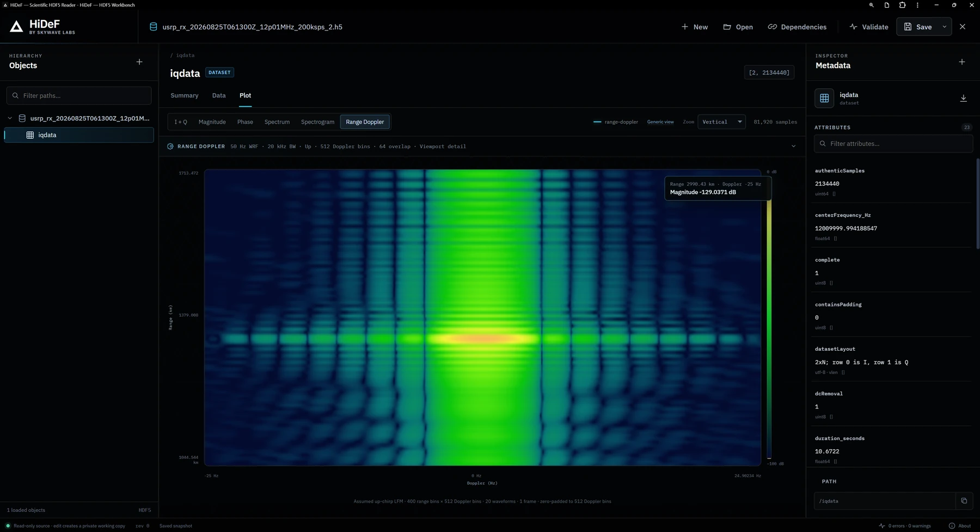
Task: Copy the /iqdata path with the copy icon
Action: point(964,501)
